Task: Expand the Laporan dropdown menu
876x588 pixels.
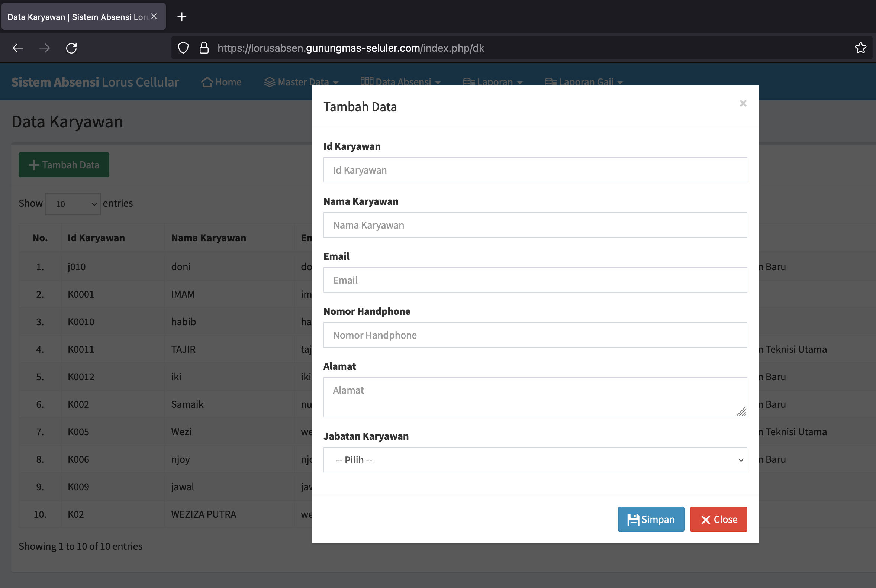Action: [493, 82]
